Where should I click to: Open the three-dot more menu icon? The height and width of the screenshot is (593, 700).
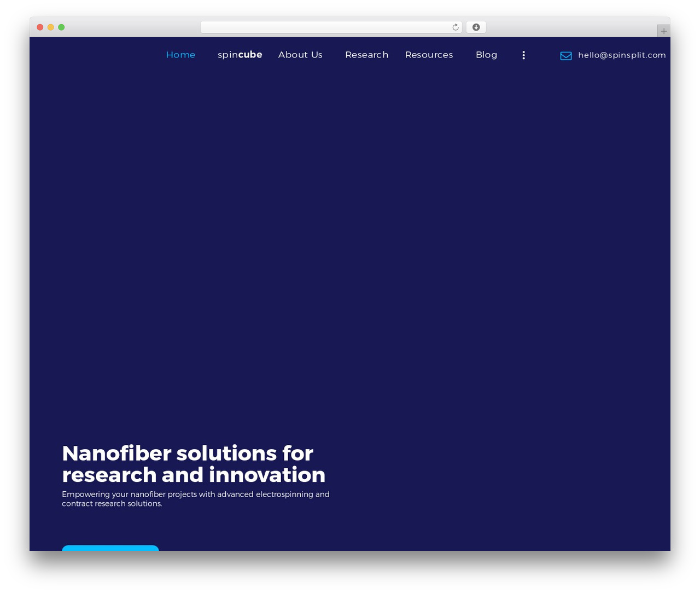click(x=523, y=55)
